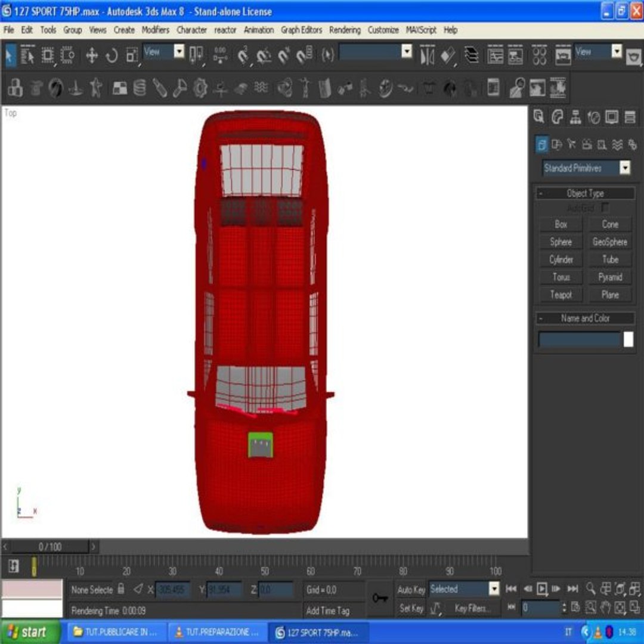Click the Sphere object button
The height and width of the screenshot is (644, 644).
[561, 242]
